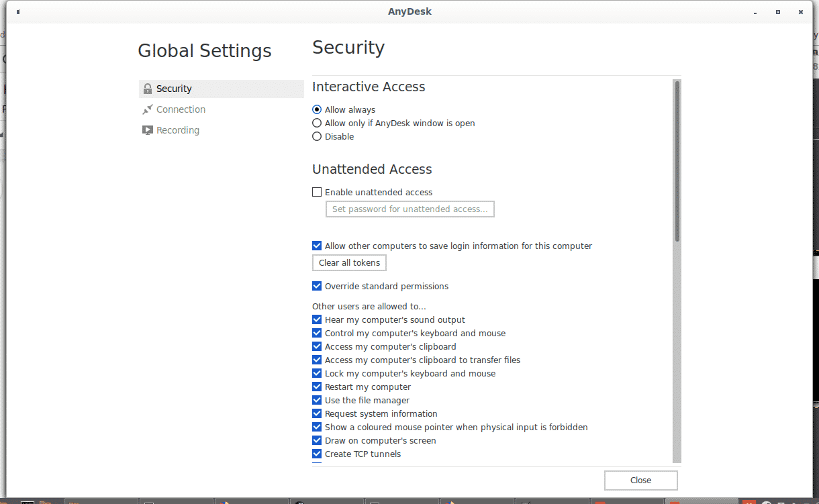819x504 pixels.
Task: Click the Global Settings title
Action: click(205, 51)
